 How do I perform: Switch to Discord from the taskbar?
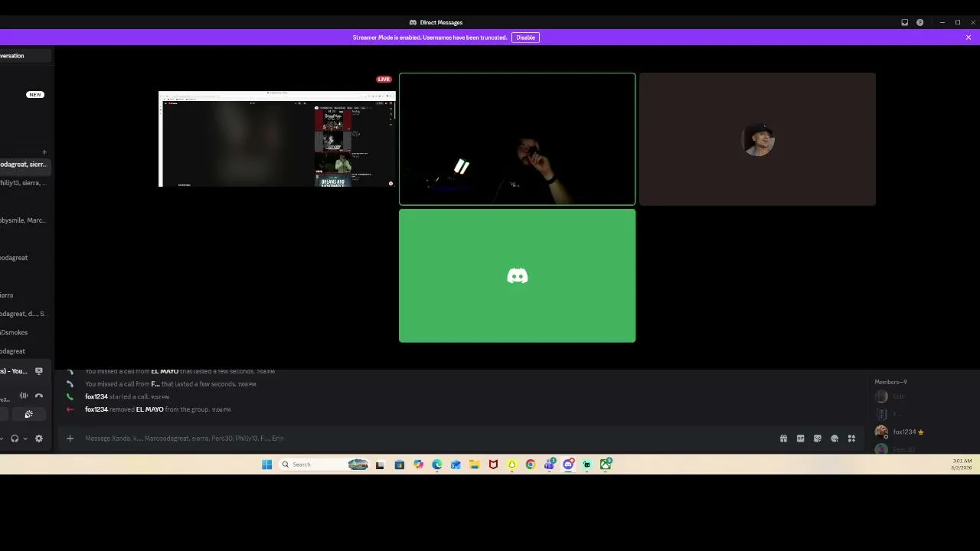[568, 465]
